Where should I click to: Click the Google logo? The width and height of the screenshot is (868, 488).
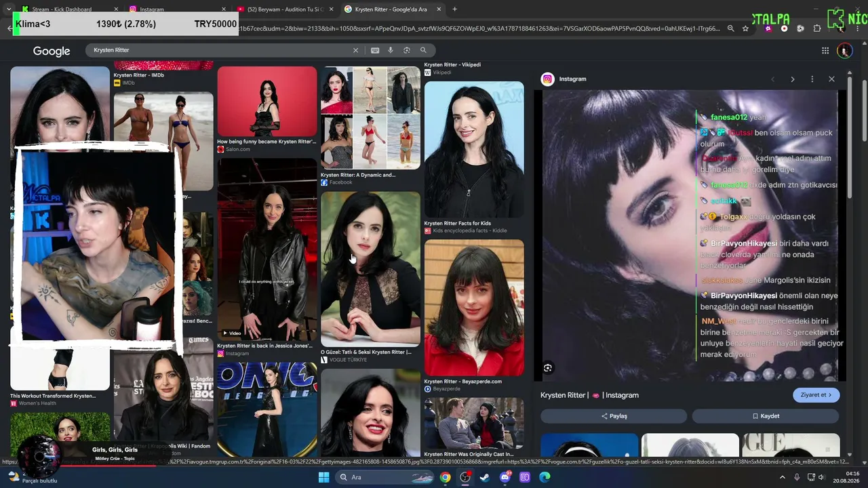tap(52, 51)
